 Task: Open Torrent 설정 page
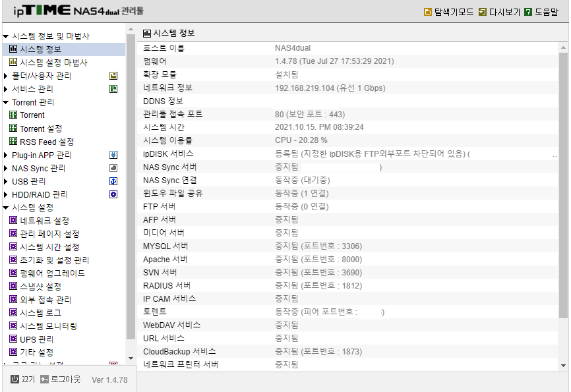(x=41, y=128)
